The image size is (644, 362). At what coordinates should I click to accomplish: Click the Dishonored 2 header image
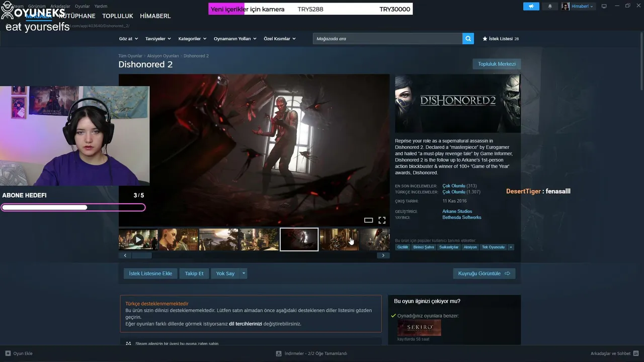pyautogui.click(x=458, y=104)
